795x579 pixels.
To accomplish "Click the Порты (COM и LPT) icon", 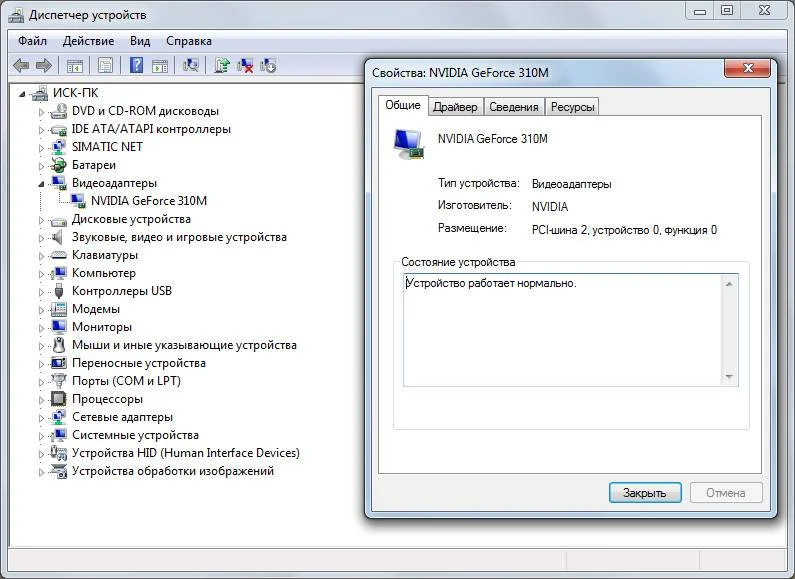I will pos(59,381).
